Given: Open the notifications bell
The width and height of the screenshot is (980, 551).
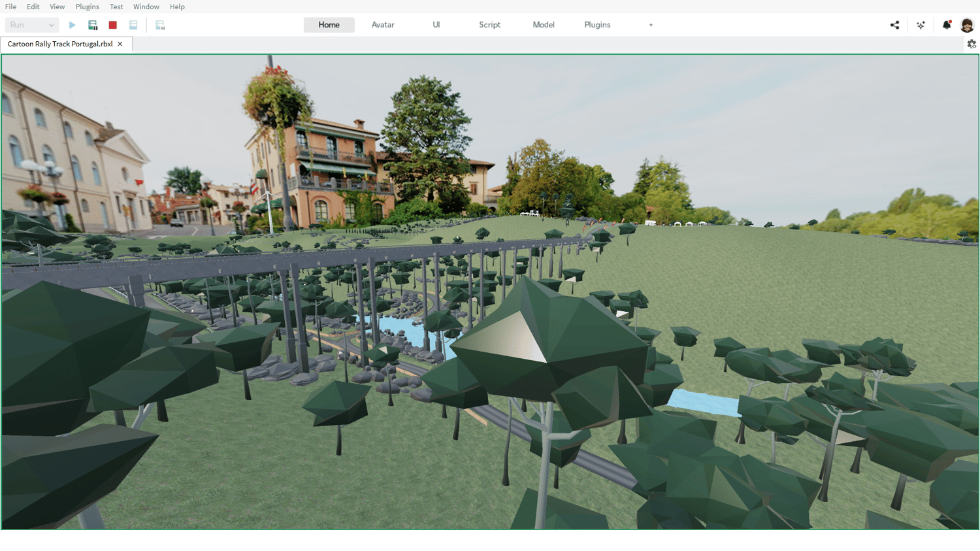Looking at the screenshot, I should tap(947, 25).
